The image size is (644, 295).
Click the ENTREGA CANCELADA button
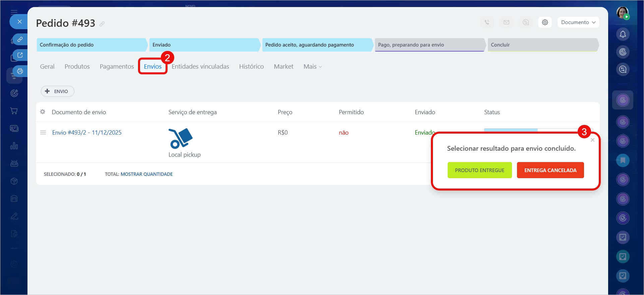[550, 170]
